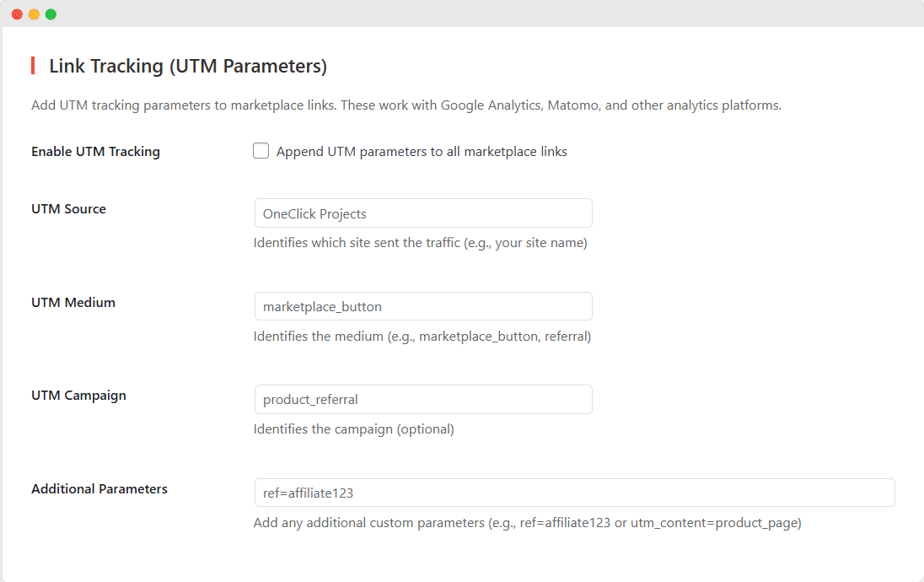The image size is (924, 582).
Task: Click the UTM Medium label
Action: (73, 302)
